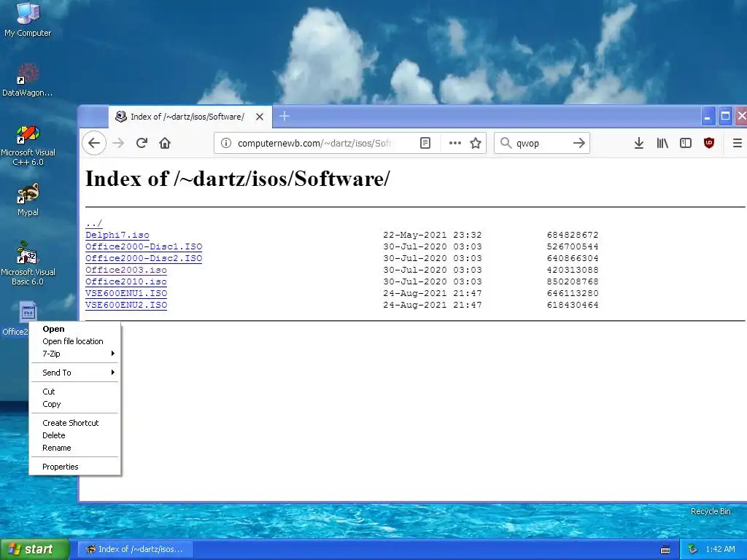Viewport: 747px width, 560px height.
Task: Select the My Computer desktop icon
Action: (x=28, y=20)
